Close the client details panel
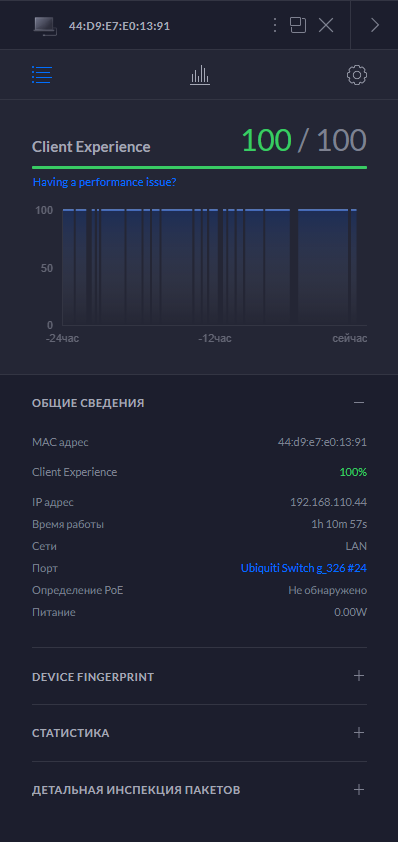This screenshot has height=842, width=398. click(x=326, y=25)
